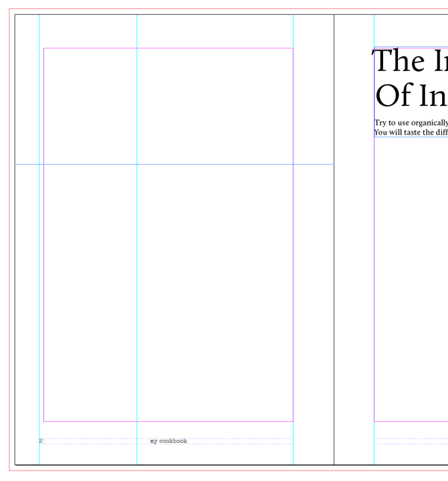Click the large heading starting with "The"

[x=410, y=60]
